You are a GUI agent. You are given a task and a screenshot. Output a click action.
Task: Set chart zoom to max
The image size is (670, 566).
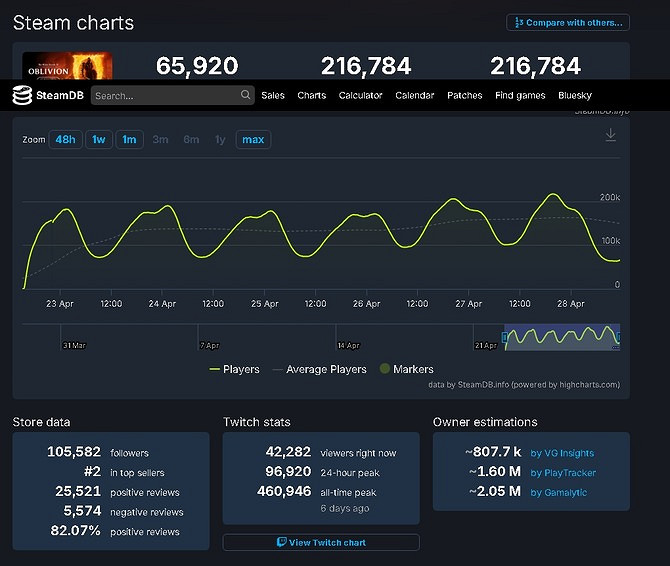(x=253, y=140)
